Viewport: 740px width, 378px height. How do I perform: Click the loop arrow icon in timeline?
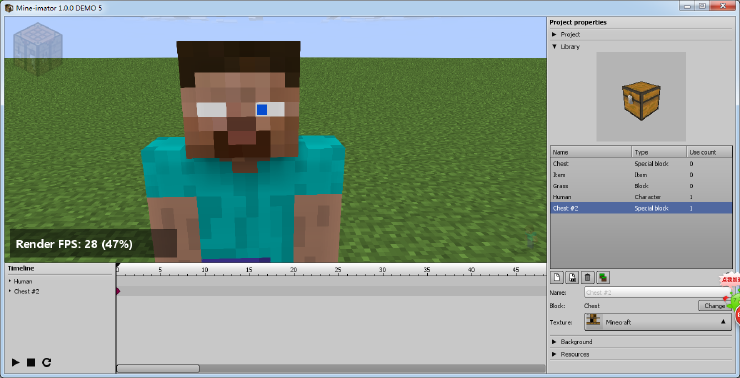click(46, 362)
